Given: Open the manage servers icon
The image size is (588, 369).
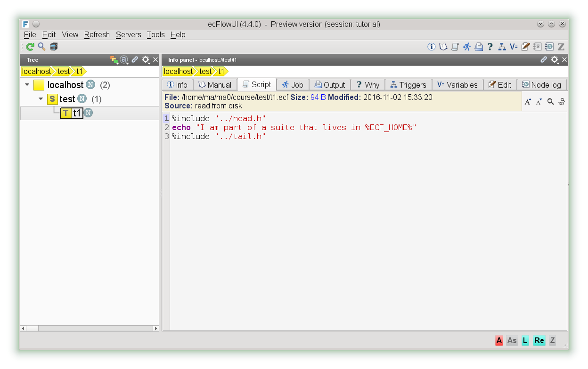Looking at the screenshot, I should click(54, 47).
